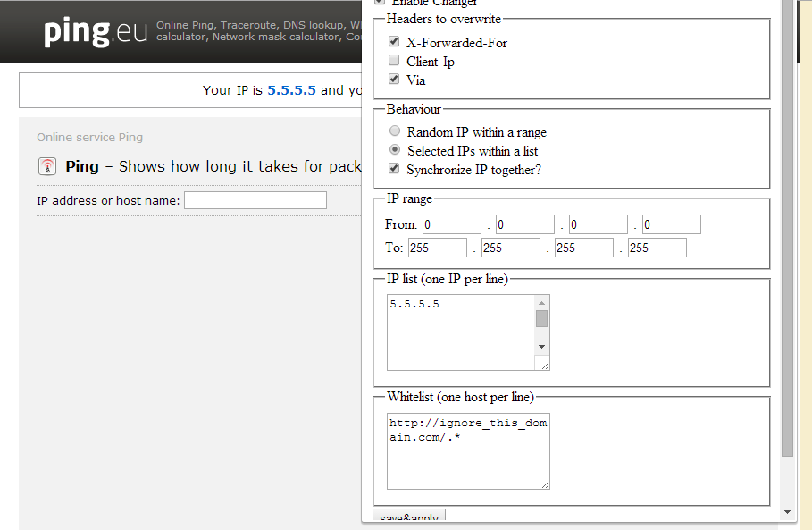Click inside the Whitelist textarea
This screenshot has width=812, height=530.
coord(468,451)
